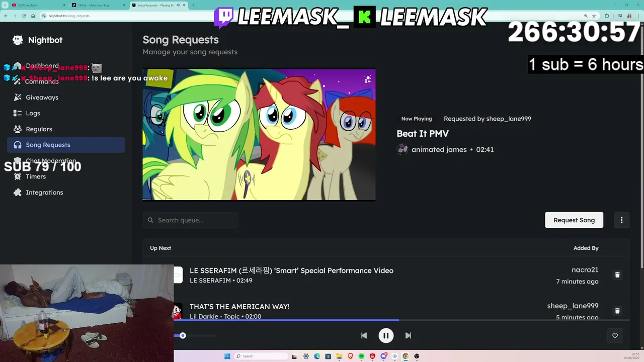Seek along the song progress bar

coord(401,320)
